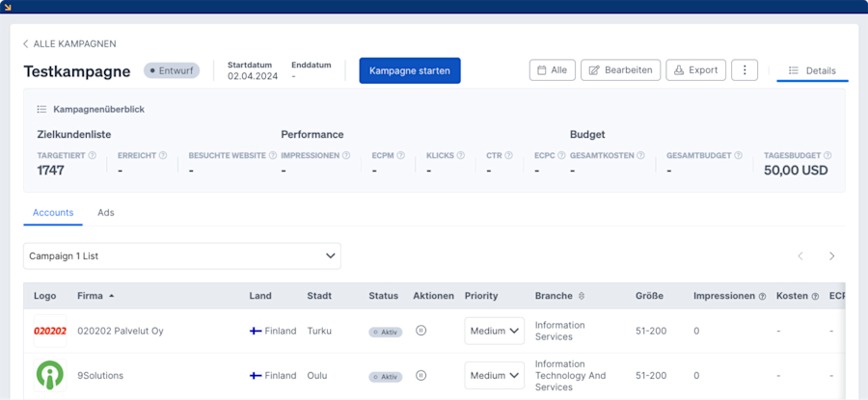This screenshot has height=400, width=868.
Task: Change priority for 020202 Palvelut Oy
Action: 495,331
